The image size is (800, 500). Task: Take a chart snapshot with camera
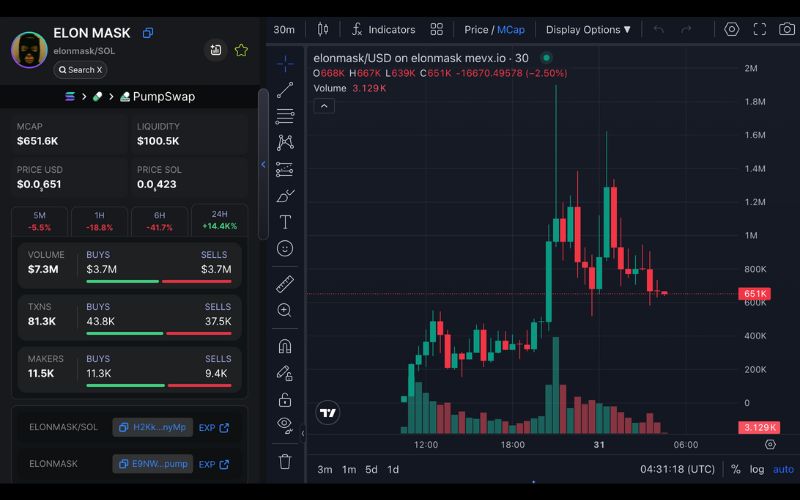pyautogui.click(x=787, y=30)
